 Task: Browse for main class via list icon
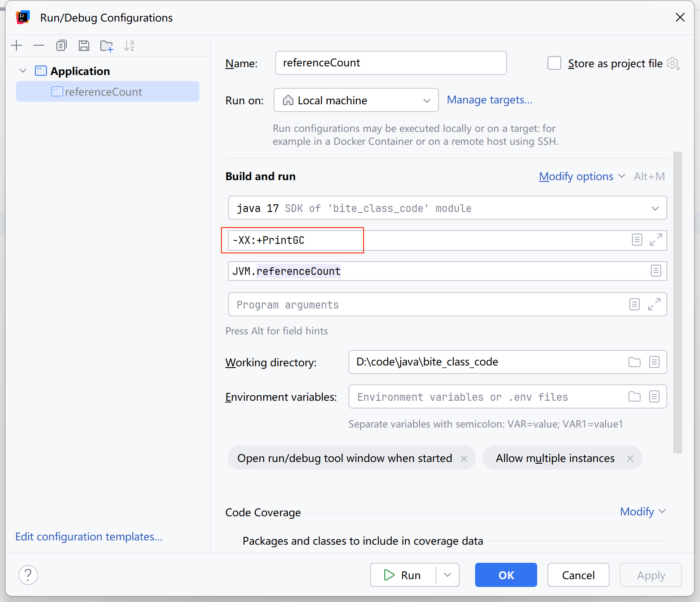[x=656, y=271]
